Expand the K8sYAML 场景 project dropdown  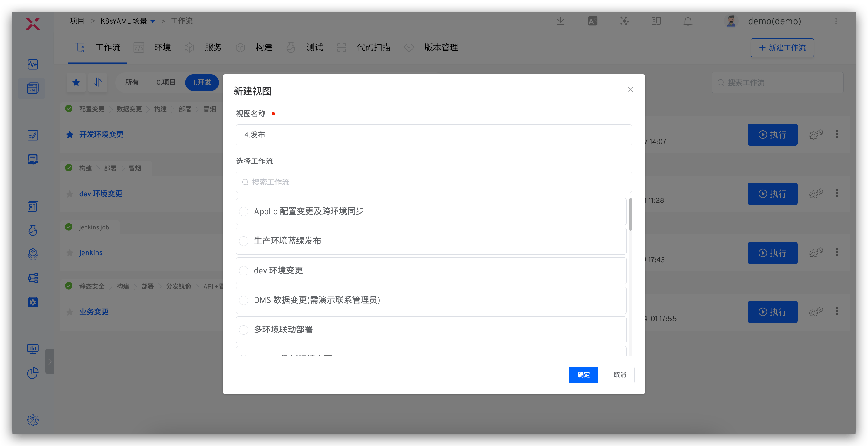click(153, 21)
